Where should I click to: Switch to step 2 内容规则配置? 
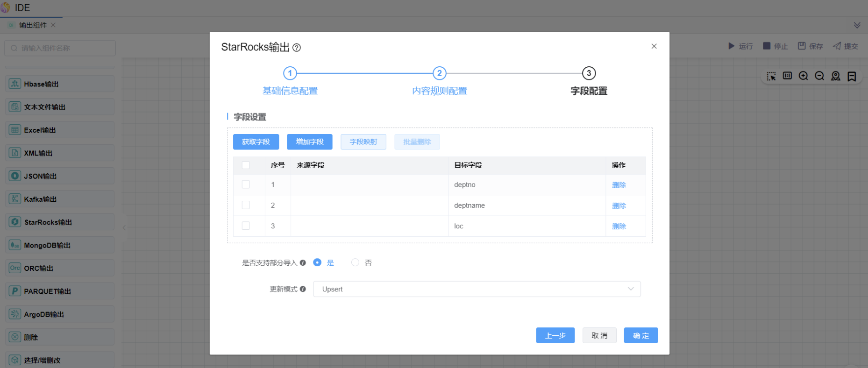click(x=439, y=73)
